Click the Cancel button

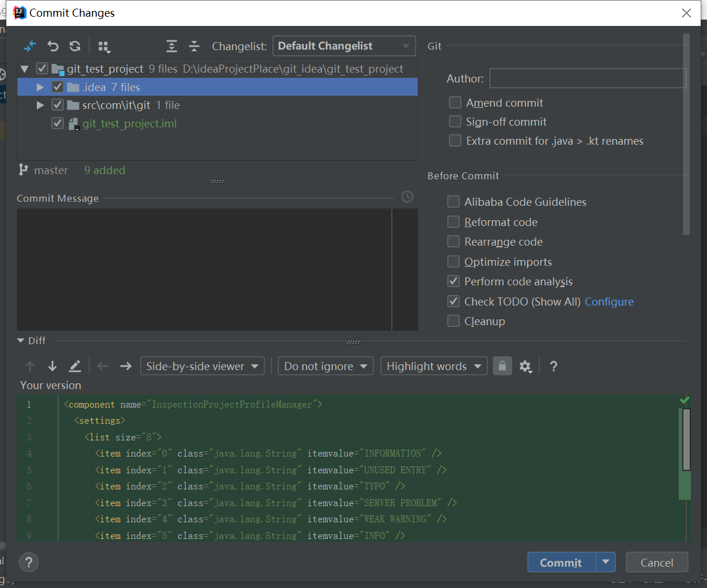[x=657, y=562]
